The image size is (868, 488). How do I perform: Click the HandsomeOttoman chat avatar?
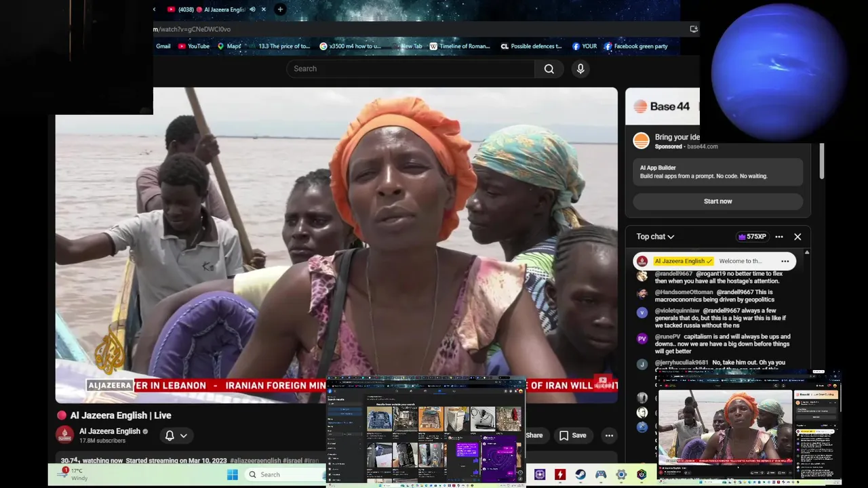pyautogui.click(x=642, y=294)
